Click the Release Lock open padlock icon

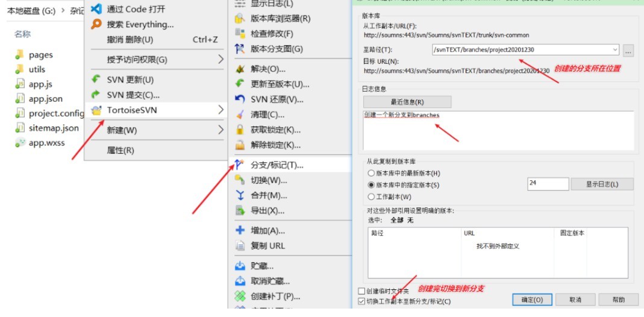(x=239, y=145)
